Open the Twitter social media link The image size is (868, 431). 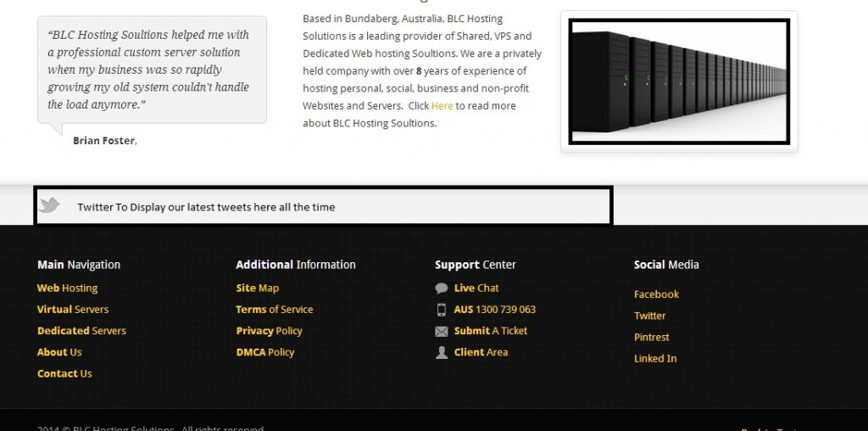[649, 316]
